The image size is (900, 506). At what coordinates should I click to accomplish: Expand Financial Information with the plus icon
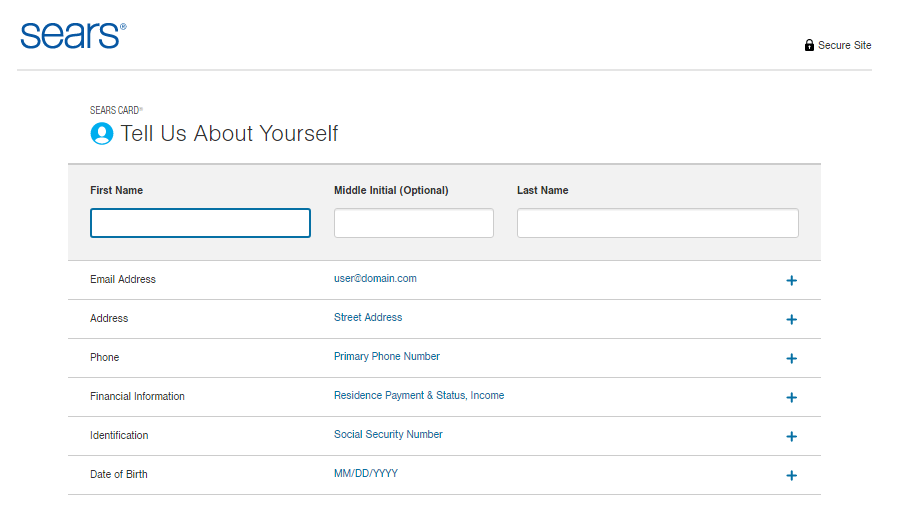click(x=792, y=398)
